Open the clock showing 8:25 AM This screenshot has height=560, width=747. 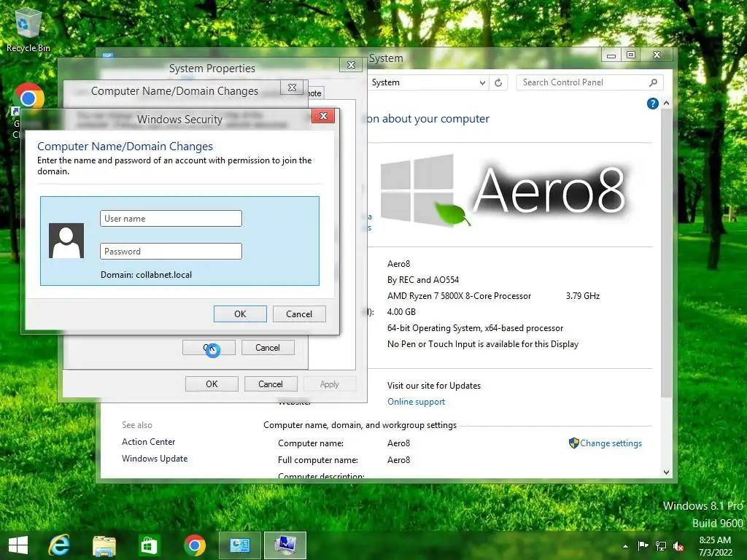click(x=715, y=545)
